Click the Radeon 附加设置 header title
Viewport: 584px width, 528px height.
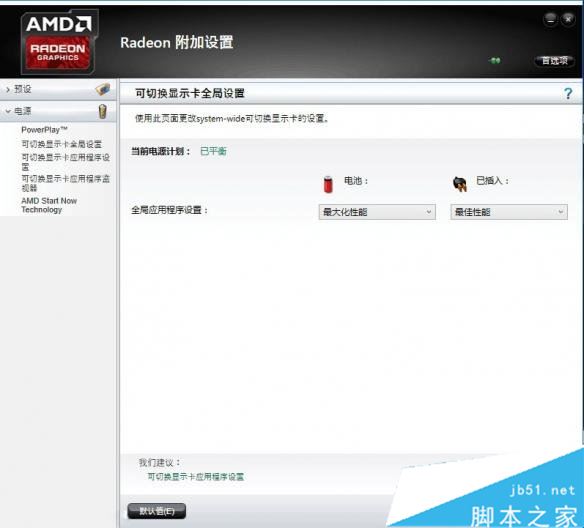point(177,42)
